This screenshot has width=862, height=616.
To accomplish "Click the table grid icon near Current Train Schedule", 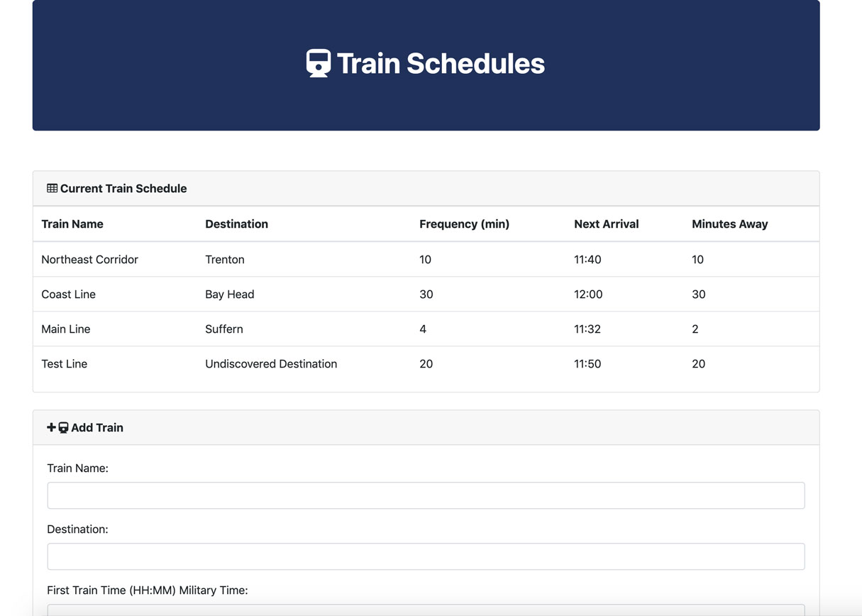I will coord(52,188).
